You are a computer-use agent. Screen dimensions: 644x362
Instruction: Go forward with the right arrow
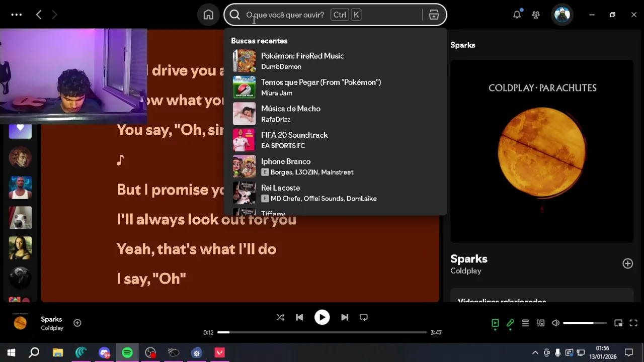pos(54,15)
